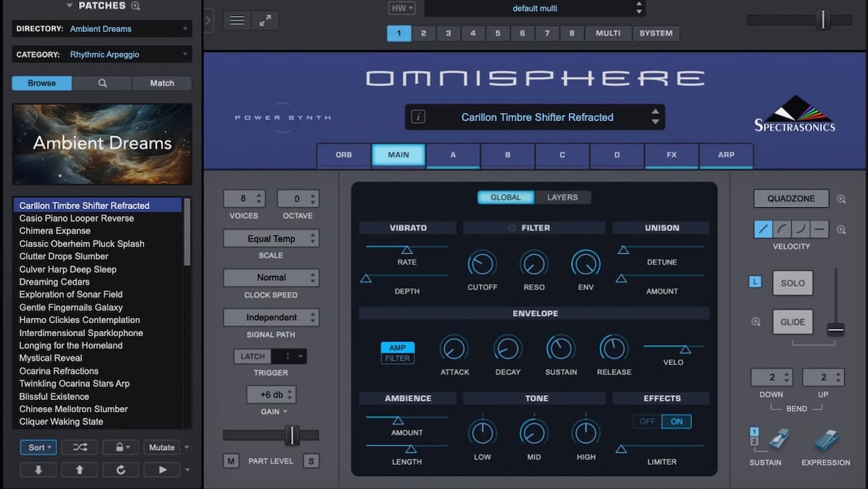Click the magnifier next to QUADZONE
This screenshot has height=489, width=868.
click(840, 198)
